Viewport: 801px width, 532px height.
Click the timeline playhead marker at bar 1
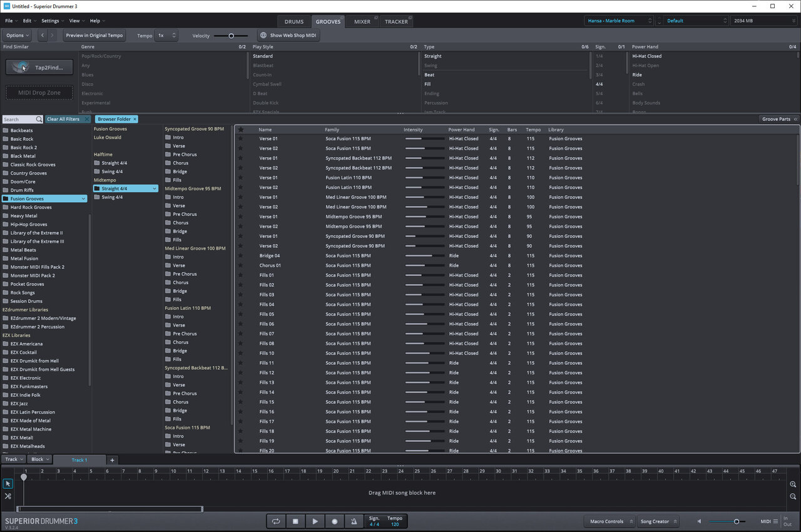[x=24, y=478]
